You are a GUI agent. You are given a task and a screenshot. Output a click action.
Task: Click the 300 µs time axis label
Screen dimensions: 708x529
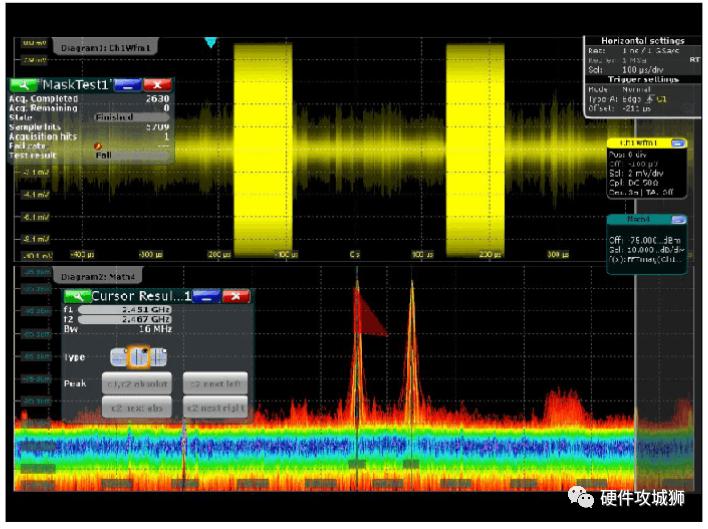(558, 255)
